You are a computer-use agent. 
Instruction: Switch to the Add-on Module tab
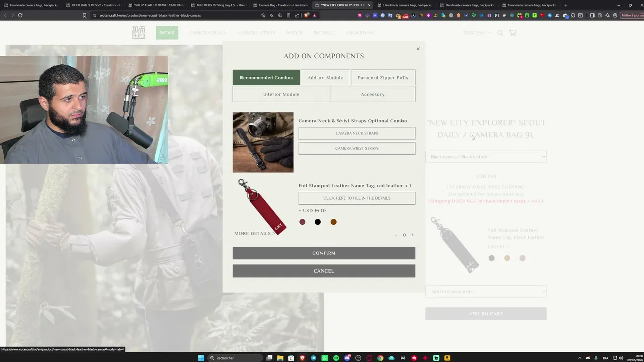point(325,78)
